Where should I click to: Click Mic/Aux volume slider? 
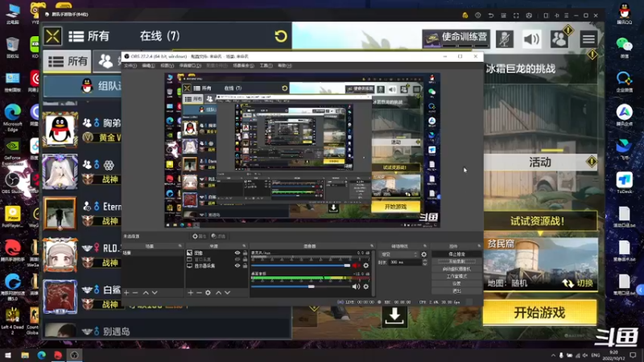[x=302, y=265]
